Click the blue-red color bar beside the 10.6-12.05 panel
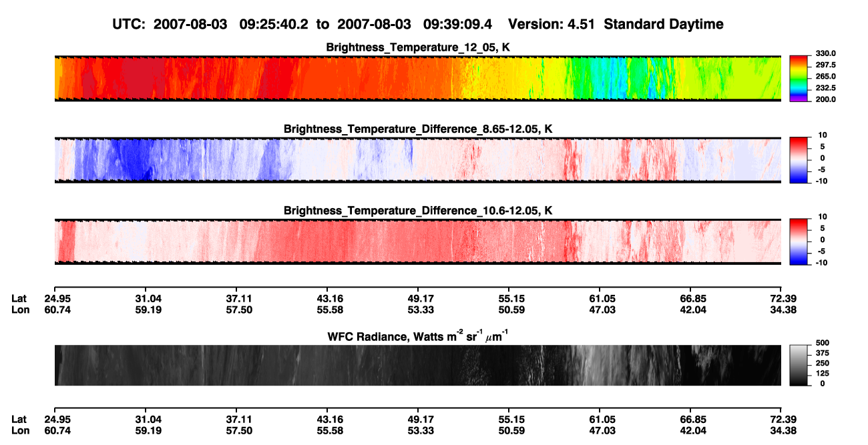 click(x=799, y=242)
